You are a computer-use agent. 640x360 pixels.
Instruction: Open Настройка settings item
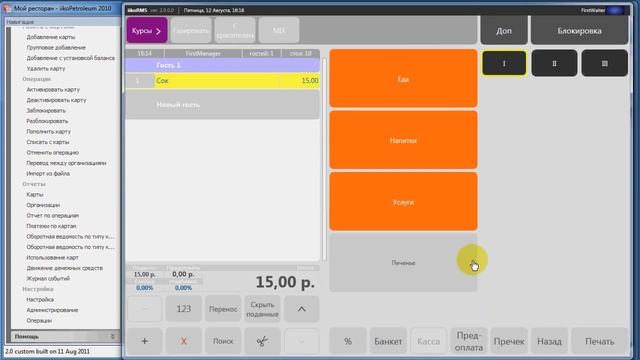tap(40, 300)
